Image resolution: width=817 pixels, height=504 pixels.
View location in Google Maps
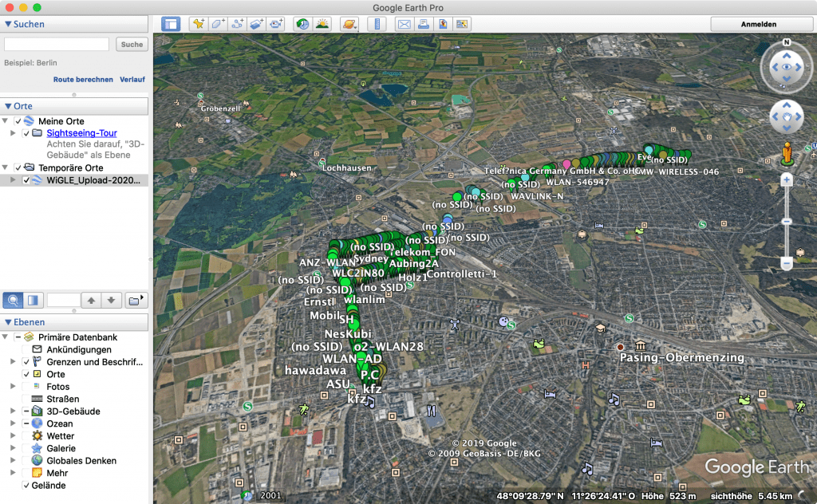point(462,24)
